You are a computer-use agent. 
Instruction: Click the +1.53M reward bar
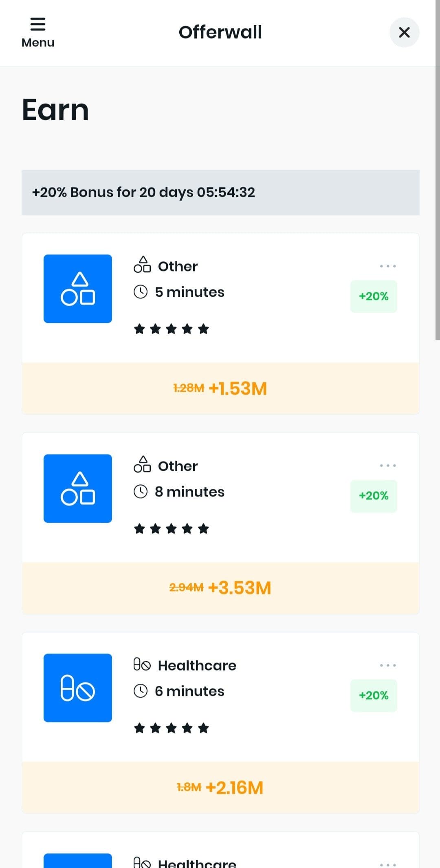point(220,388)
